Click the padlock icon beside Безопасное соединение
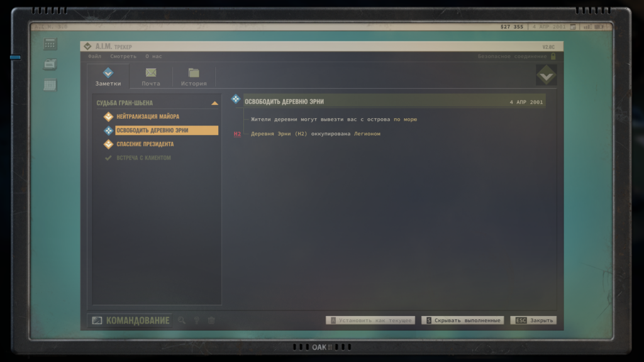Screen dimensions: 644x362 click(x=553, y=56)
